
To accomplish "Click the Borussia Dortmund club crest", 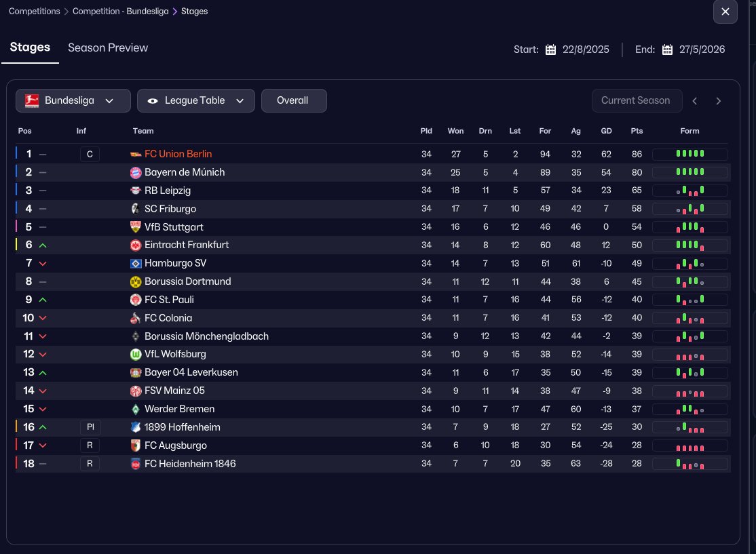I will click(x=136, y=281).
